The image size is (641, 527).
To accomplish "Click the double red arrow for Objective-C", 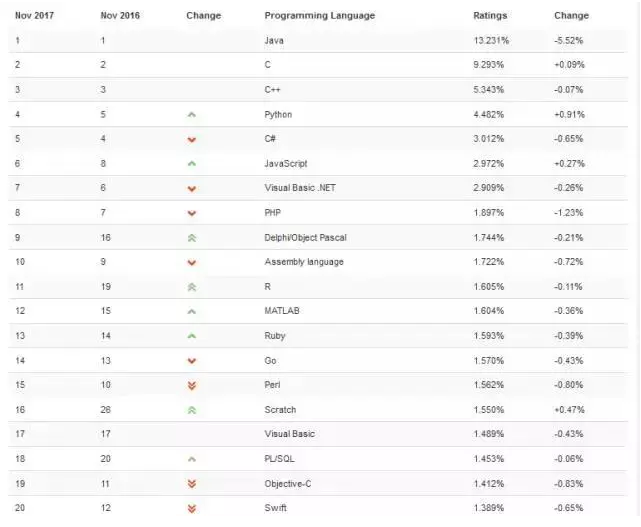I will 191,484.
